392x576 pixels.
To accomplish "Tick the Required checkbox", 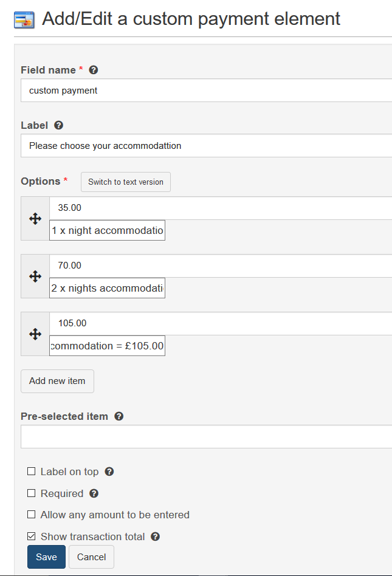I will (32, 493).
